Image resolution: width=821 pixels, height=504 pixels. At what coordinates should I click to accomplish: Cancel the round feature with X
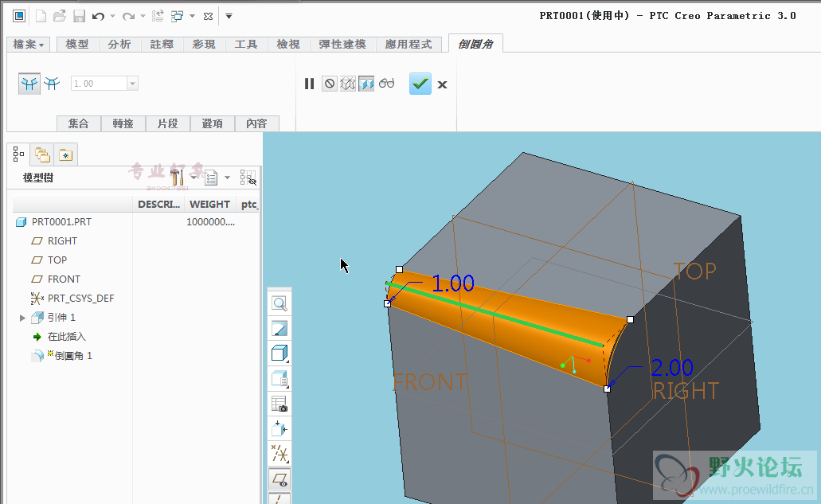[x=443, y=84]
